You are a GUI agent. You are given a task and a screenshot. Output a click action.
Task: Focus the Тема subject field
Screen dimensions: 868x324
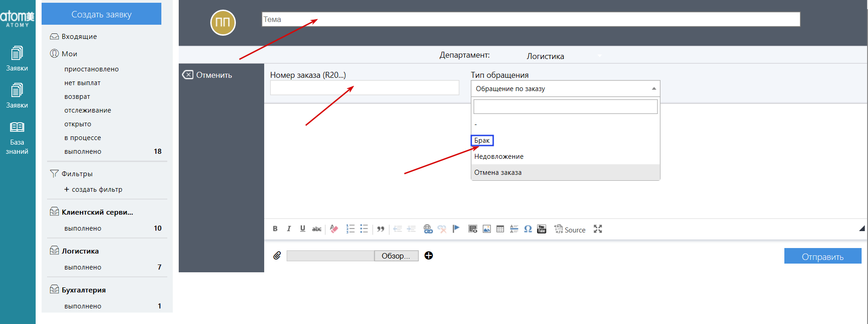pyautogui.click(x=531, y=19)
